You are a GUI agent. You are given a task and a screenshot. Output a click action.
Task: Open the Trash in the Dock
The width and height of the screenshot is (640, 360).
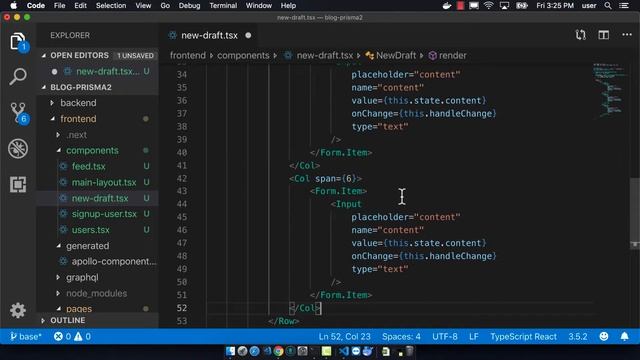(x=409, y=351)
